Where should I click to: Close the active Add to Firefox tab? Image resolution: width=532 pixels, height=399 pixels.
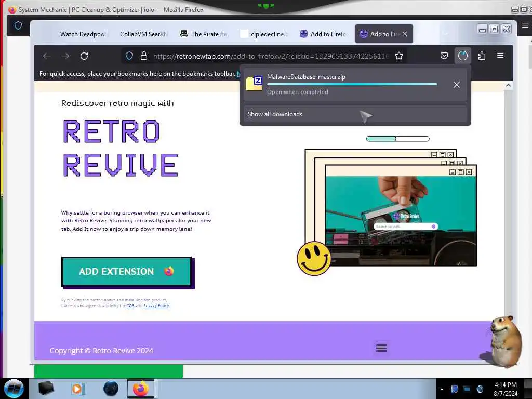pos(405,34)
